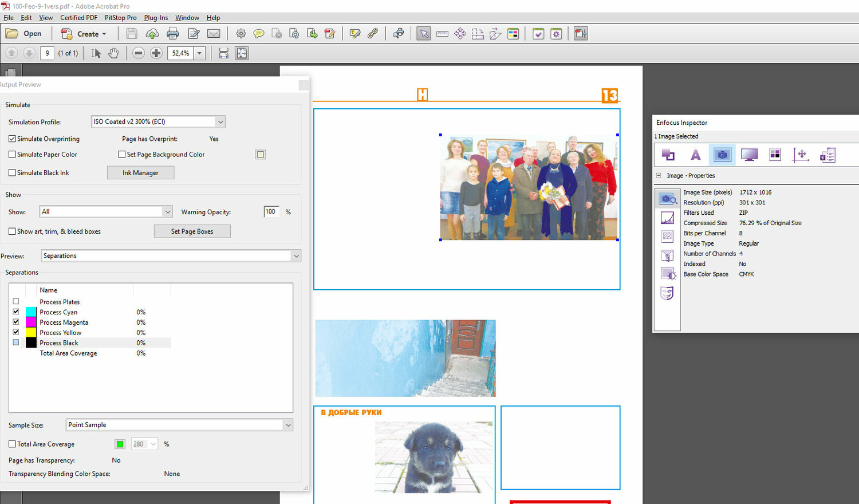This screenshot has height=504, width=859.
Task: Select the four-arrow move tool icon
Action: (x=460, y=34)
